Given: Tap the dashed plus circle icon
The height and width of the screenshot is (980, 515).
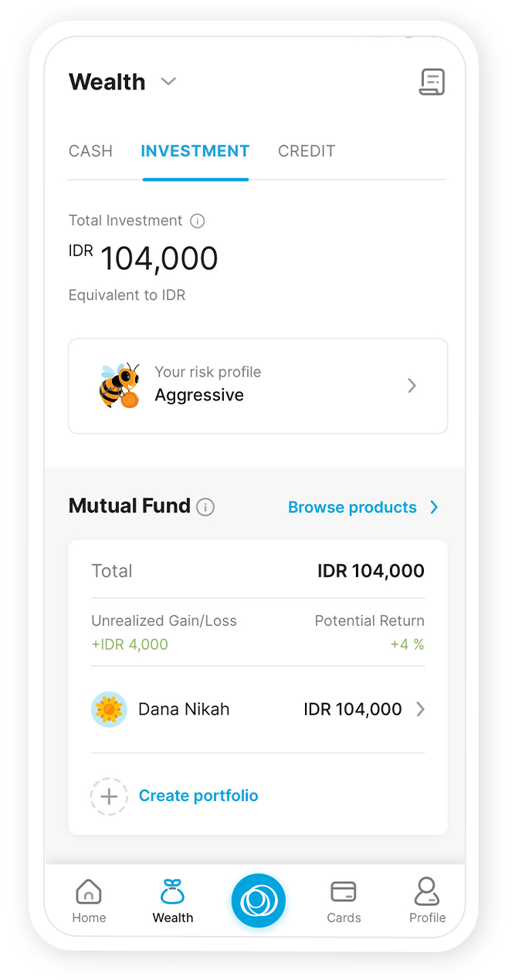Looking at the screenshot, I should (109, 796).
